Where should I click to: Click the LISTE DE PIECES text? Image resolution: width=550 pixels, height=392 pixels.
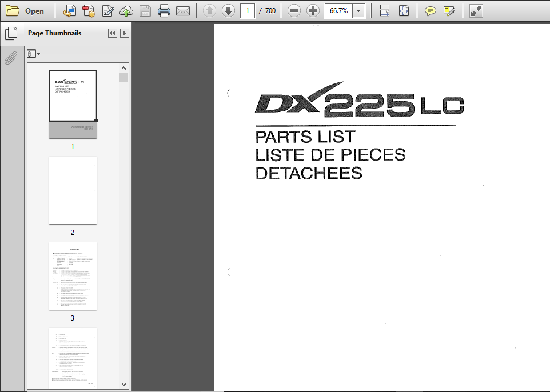point(330,155)
